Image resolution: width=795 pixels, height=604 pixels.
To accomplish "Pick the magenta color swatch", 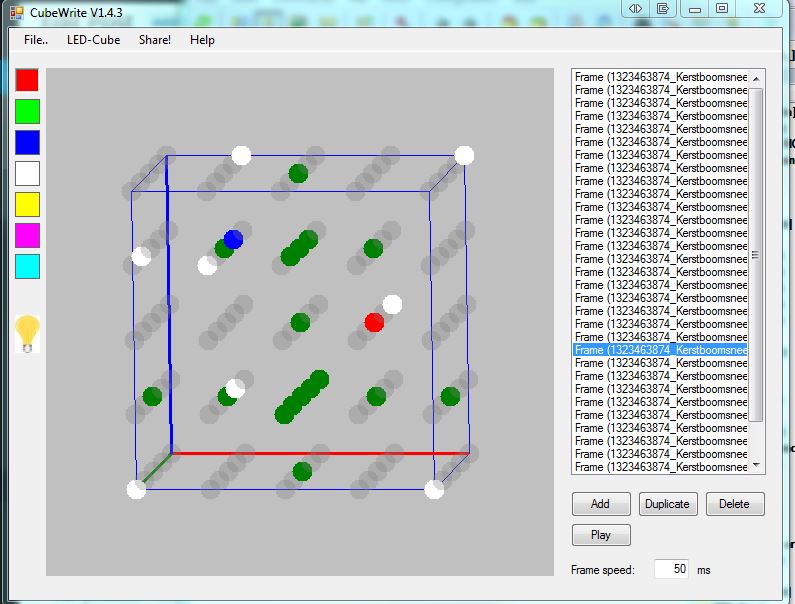I will [27, 235].
